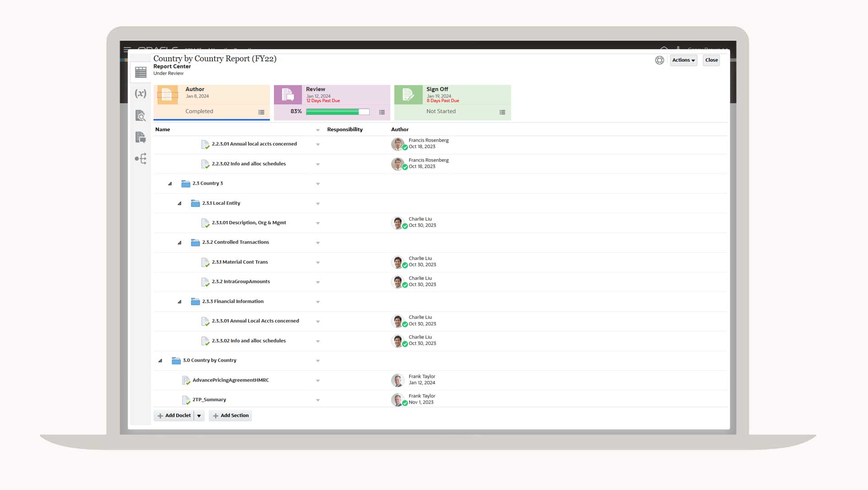868x490 pixels.
Task: Collapse the 3.0 Country by Country section
Action: pos(160,361)
